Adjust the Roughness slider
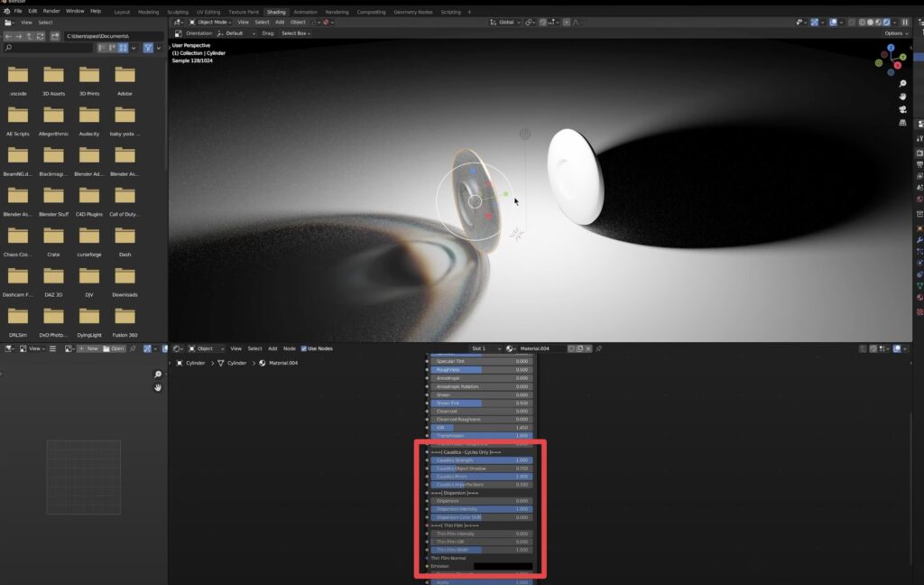Viewport: 924px width, 585px height. coord(482,370)
